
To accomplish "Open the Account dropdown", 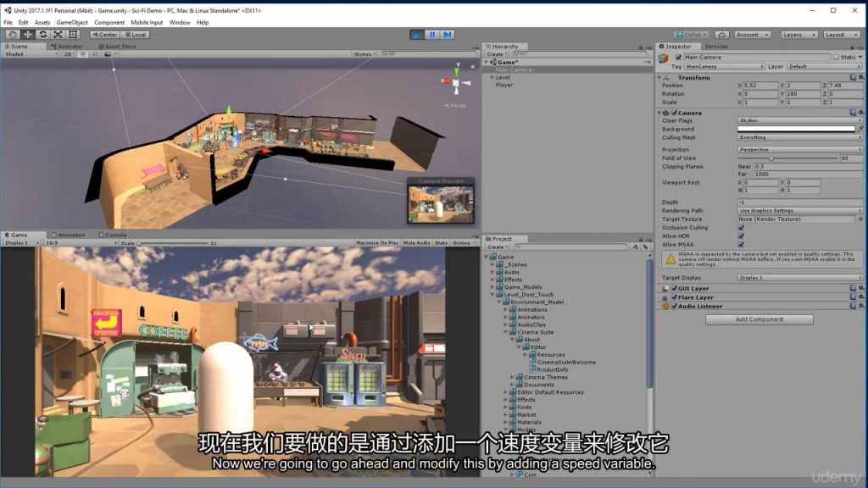I will 753,34.
